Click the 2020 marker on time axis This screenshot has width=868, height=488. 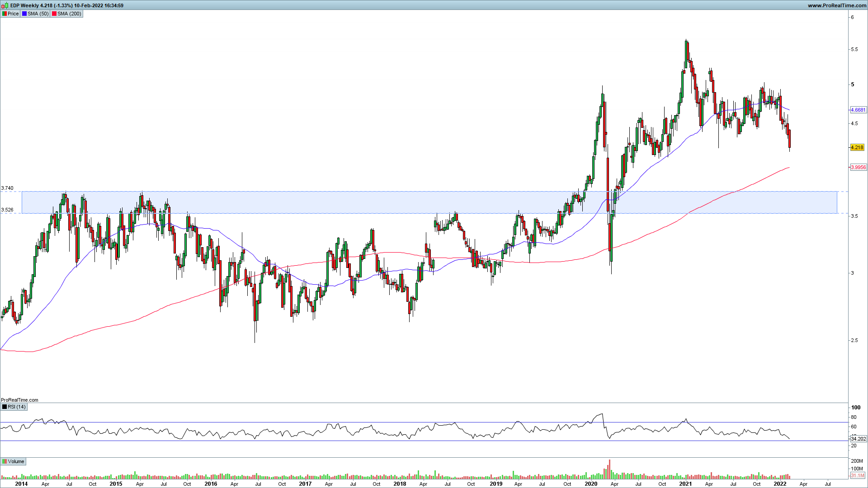[590, 483]
